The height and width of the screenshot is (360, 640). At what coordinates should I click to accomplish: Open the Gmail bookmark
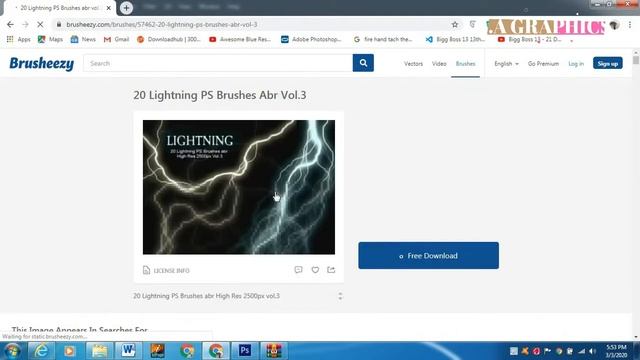coord(116,39)
